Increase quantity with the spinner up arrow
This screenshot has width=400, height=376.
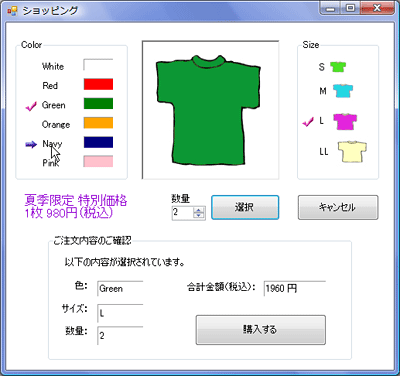199,210
